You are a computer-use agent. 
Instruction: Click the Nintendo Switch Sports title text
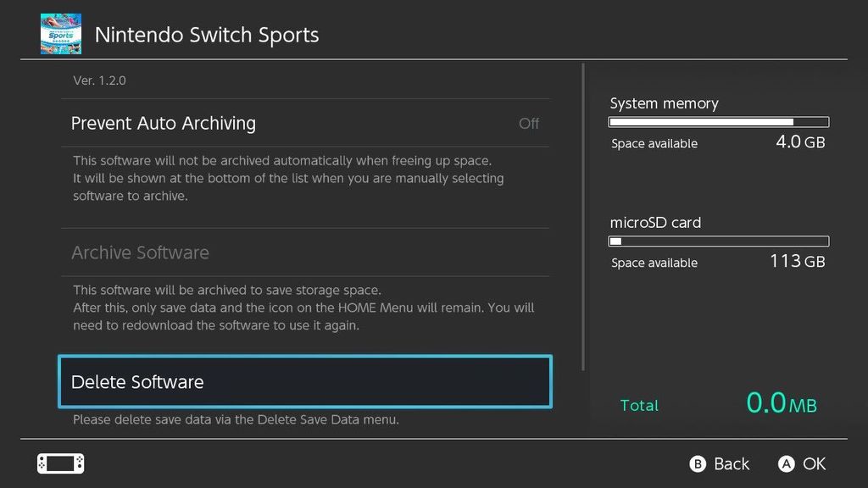(x=207, y=35)
